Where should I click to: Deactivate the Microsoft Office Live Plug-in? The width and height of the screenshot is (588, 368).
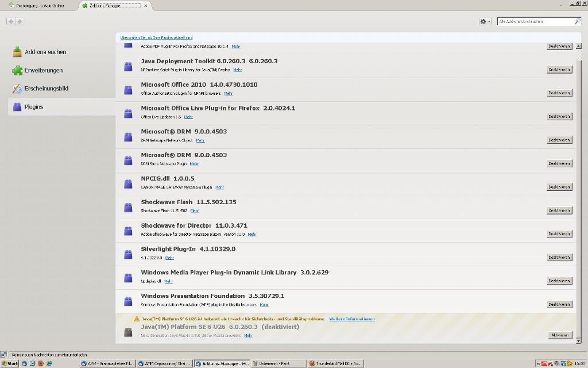pyautogui.click(x=559, y=116)
